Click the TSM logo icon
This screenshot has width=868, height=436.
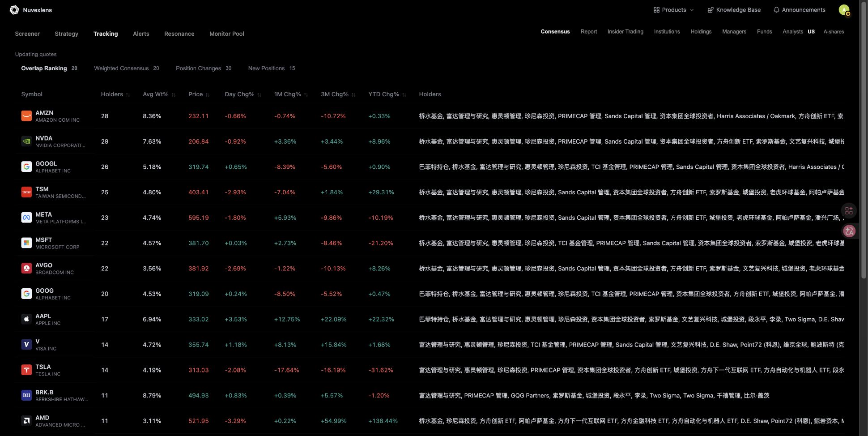pos(26,192)
